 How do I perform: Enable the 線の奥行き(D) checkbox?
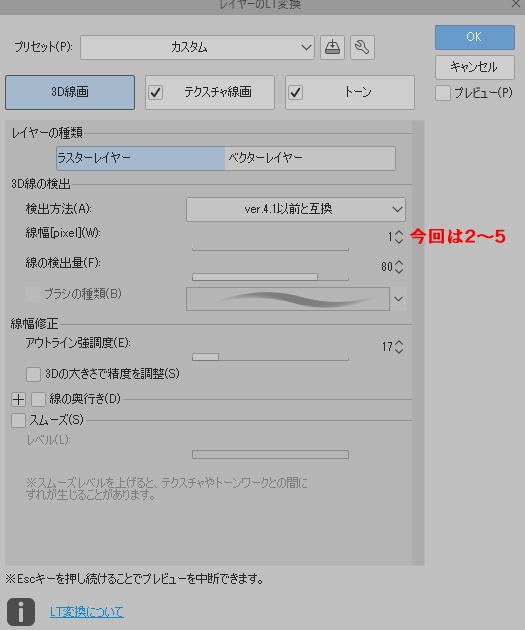click(x=39, y=399)
